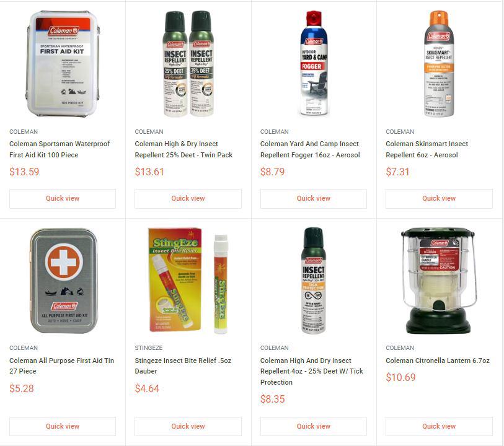This screenshot has width=504, height=446.
Task: Select the Skinsmart repellent can image
Action: (x=439, y=64)
